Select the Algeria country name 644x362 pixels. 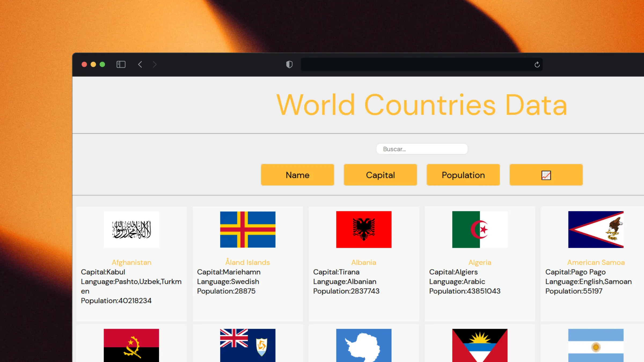pyautogui.click(x=480, y=262)
